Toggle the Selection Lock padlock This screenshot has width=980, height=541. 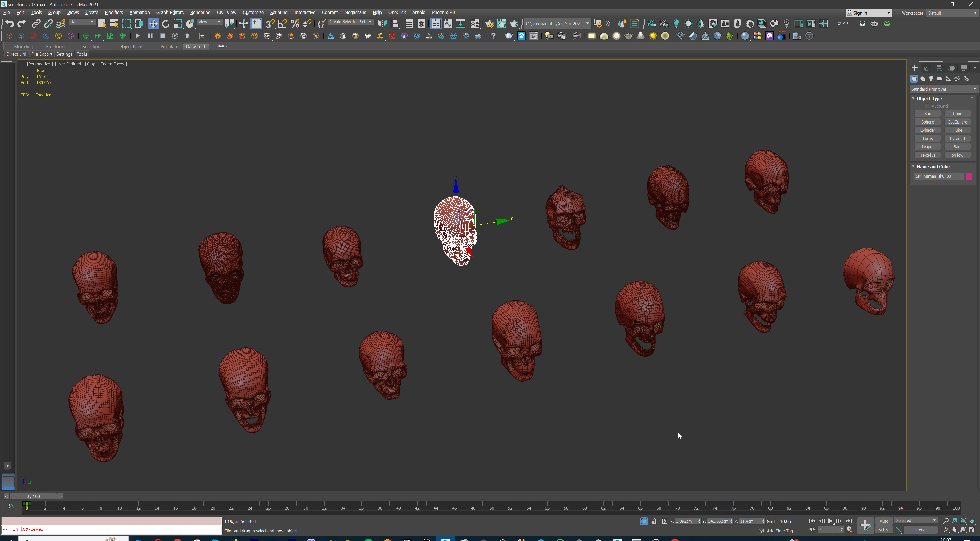pyautogui.click(x=654, y=521)
